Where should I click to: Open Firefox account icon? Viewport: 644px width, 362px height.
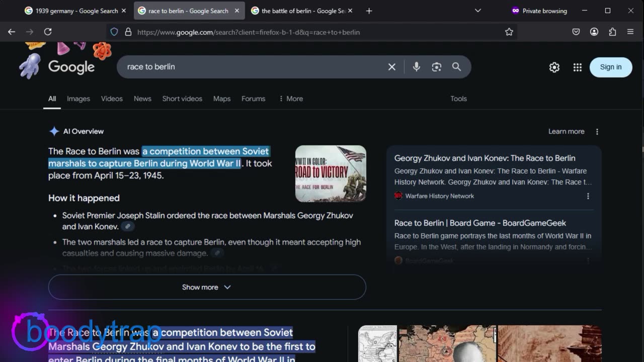point(594,32)
